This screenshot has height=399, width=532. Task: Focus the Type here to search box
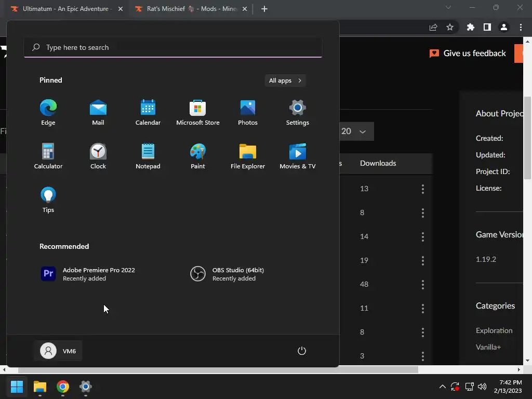[173, 47]
